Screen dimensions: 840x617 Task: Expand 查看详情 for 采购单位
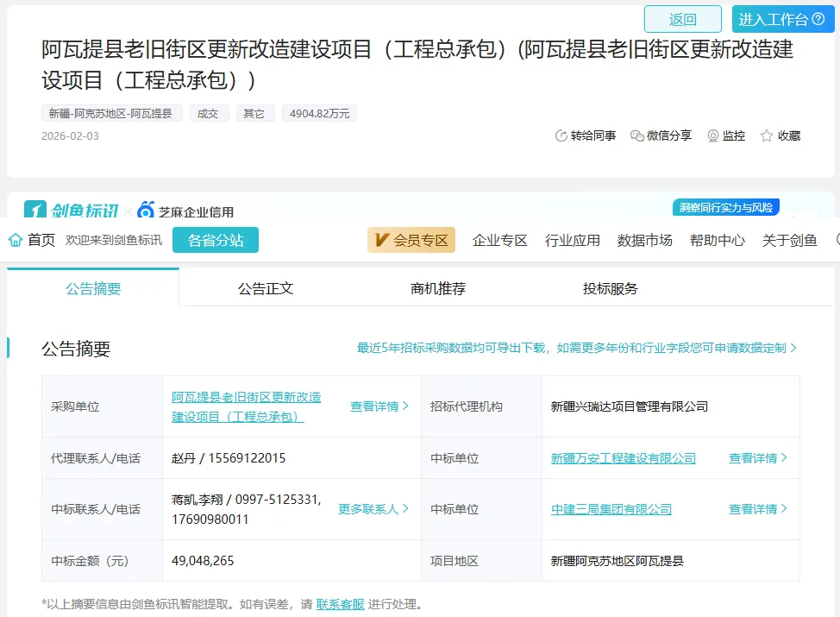(379, 406)
